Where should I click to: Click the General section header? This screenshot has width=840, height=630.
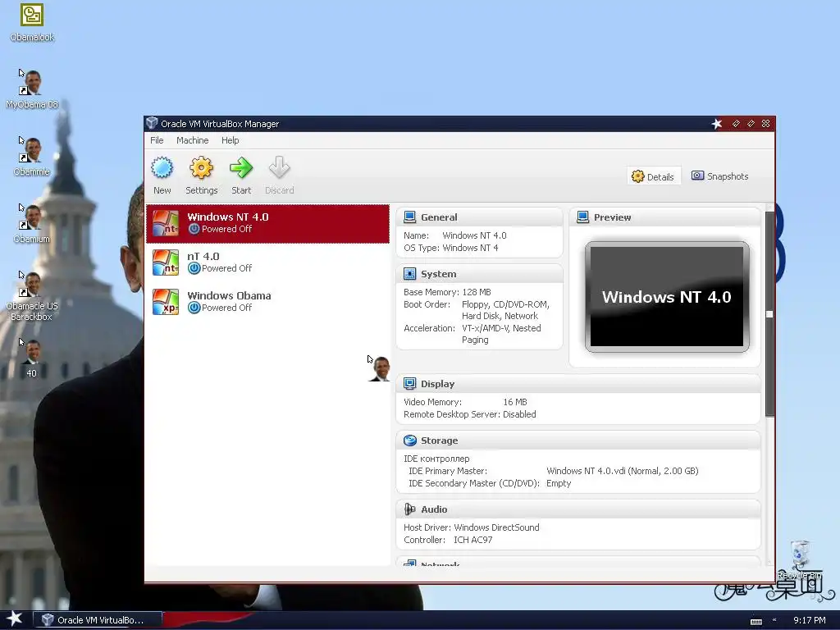[479, 217]
